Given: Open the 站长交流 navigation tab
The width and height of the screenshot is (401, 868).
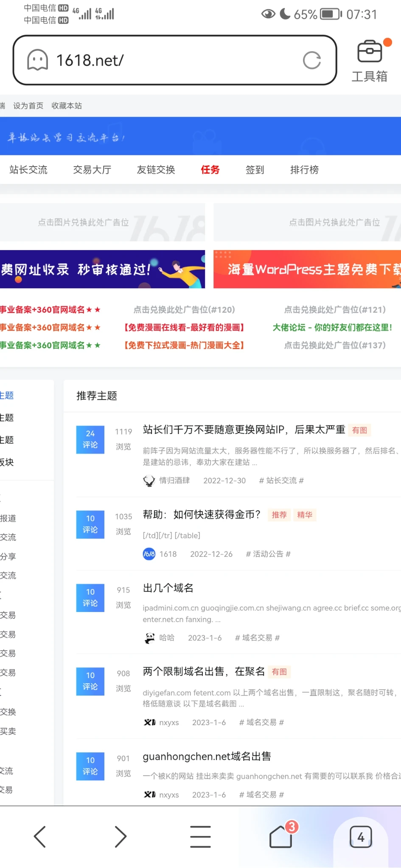Looking at the screenshot, I should [x=28, y=170].
